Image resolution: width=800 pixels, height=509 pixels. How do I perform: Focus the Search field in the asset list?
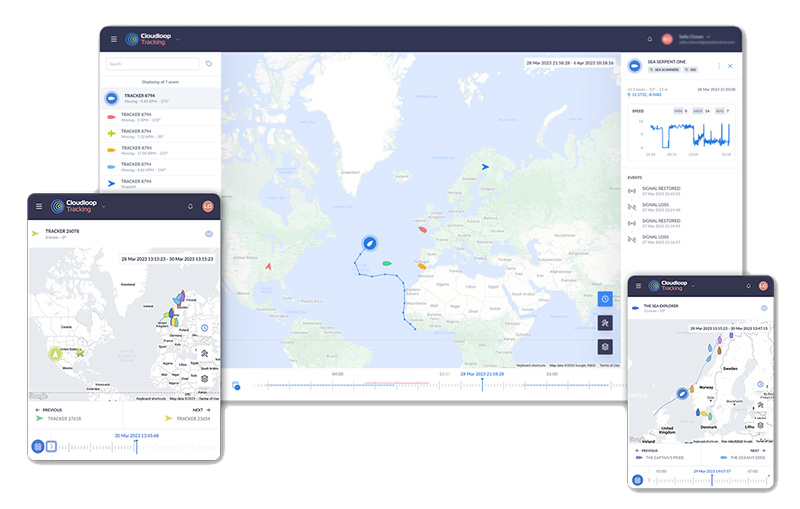pyautogui.click(x=153, y=64)
